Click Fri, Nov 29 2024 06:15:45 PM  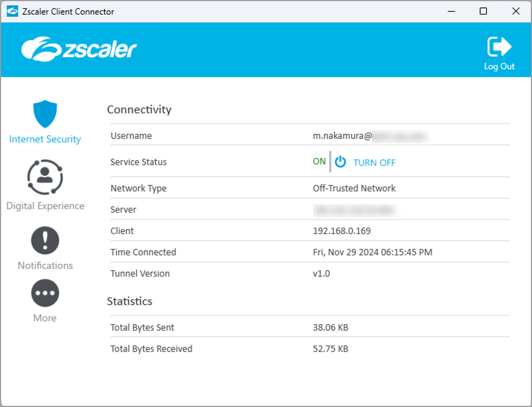[373, 252]
